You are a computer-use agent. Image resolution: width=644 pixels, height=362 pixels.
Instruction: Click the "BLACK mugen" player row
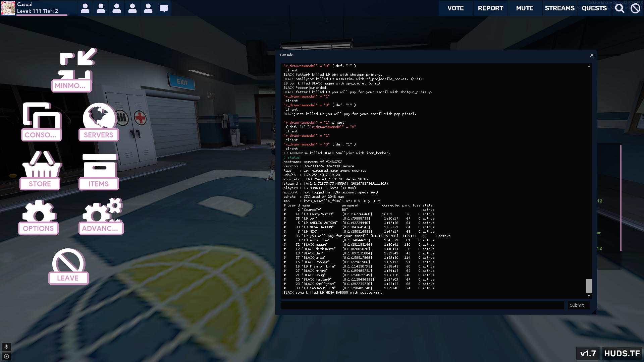click(359, 245)
